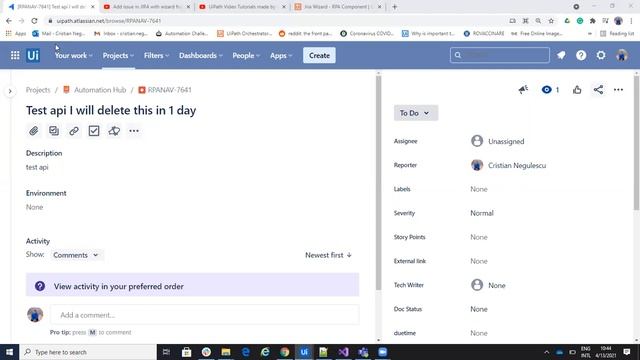The width and height of the screenshot is (640, 360).
Task: Click the View activity in your preferred order banner
Action: (192, 285)
